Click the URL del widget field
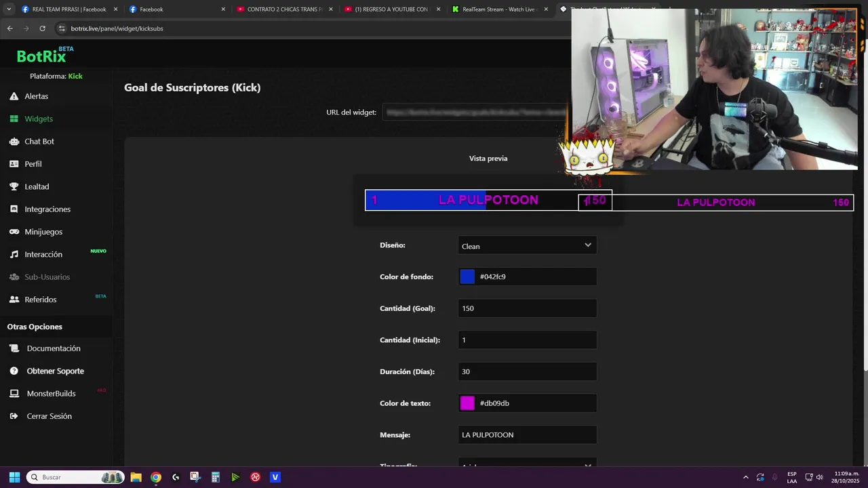Image resolution: width=868 pixels, height=488 pixels. pyautogui.click(x=477, y=112)
